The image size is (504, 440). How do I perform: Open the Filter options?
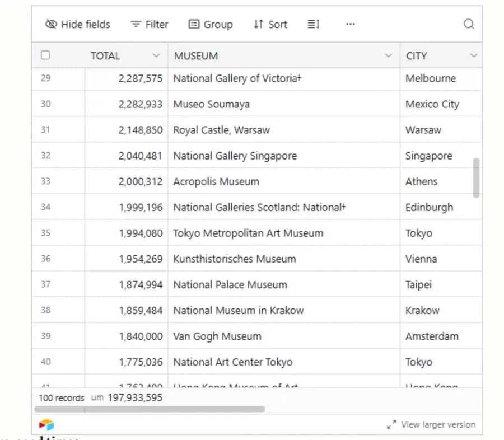click(149, 24)
